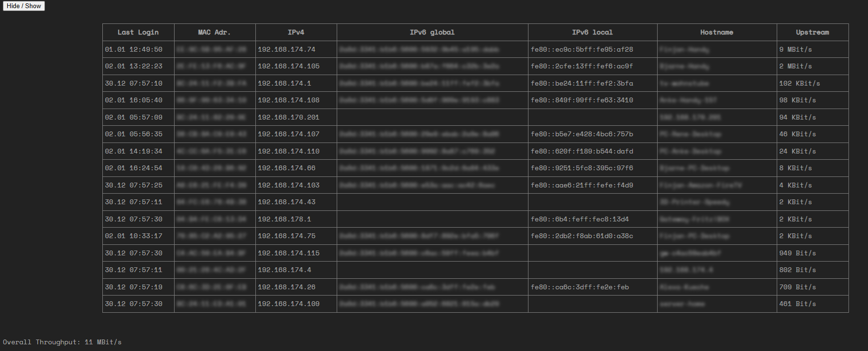Select IPv4 address 192.168.178.1

(285, 219)
